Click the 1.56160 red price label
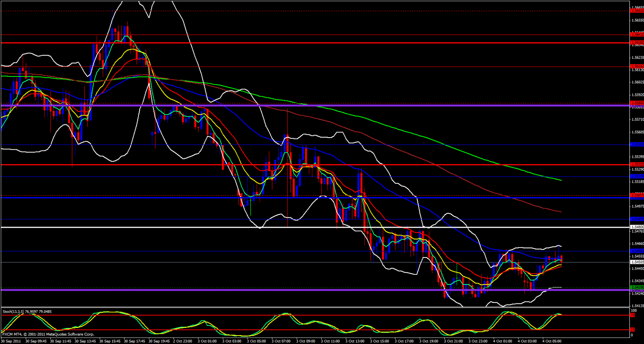The height and width of the screenshot is (344, 644). [637, 66]
